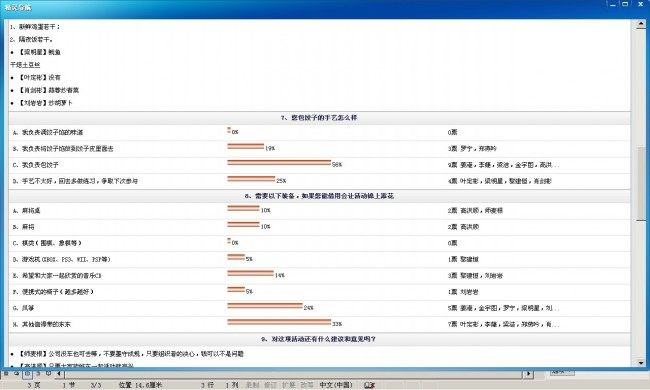Click the horizontal scrollbar left arrow
Image resolution: width=650 pixels, height=390 pixels.
coord(59,374)
